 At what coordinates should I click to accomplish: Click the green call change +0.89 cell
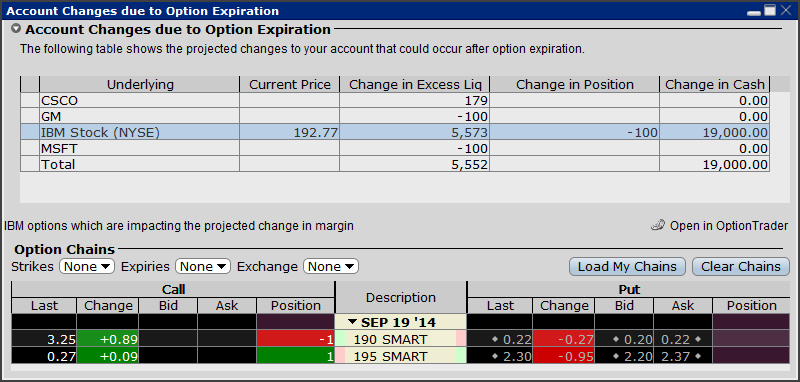click(108, 339)
